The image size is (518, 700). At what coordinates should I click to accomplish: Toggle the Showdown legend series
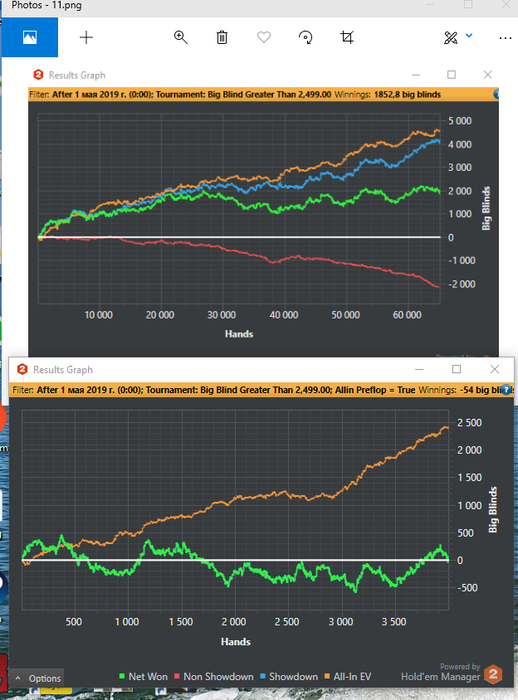coord(288,676)
